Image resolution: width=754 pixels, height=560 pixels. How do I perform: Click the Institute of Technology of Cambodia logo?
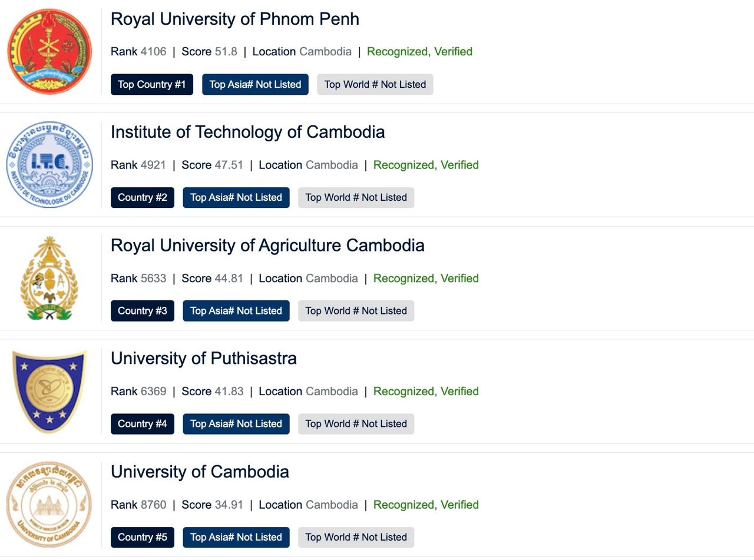point(49,165)
